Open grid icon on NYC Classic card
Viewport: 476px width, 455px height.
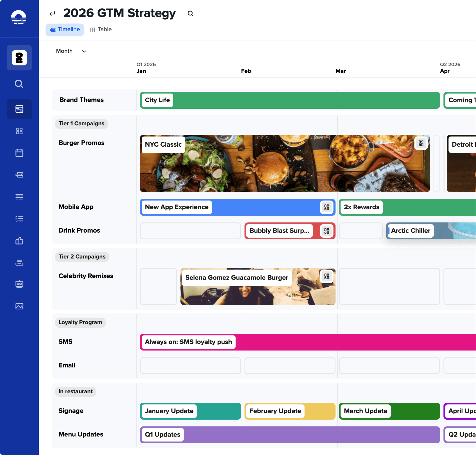[x=421, y=144]
